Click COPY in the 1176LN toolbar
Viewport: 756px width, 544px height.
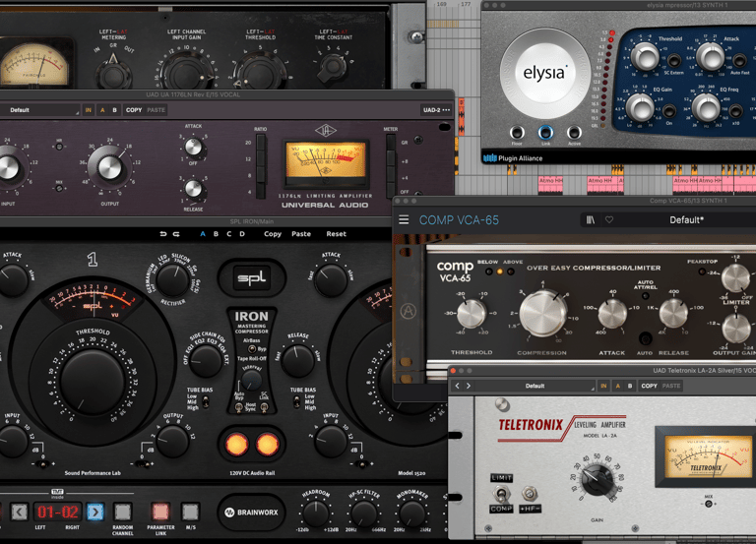coord(134,110)
